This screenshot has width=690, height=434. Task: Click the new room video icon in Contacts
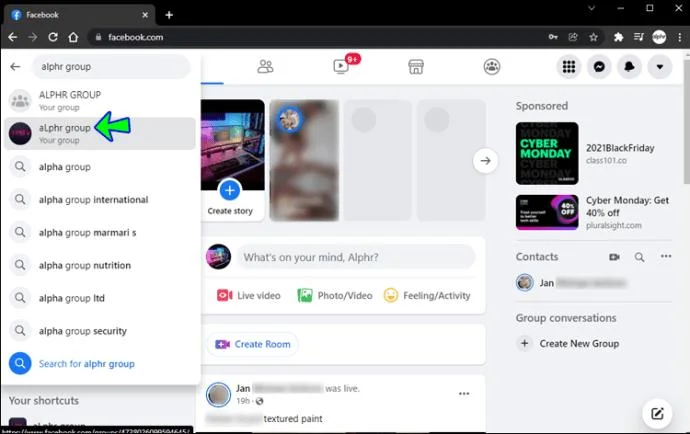pos(614,257)
